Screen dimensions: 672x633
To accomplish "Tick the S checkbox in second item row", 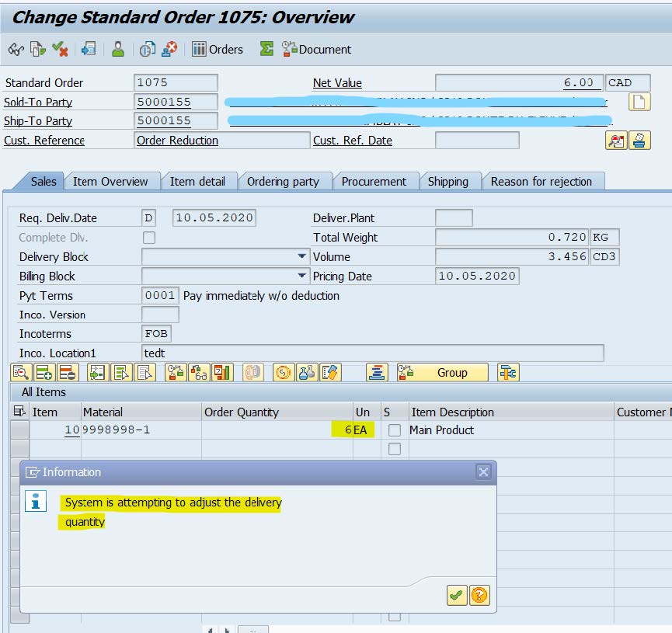I will [x=395, y=449].
